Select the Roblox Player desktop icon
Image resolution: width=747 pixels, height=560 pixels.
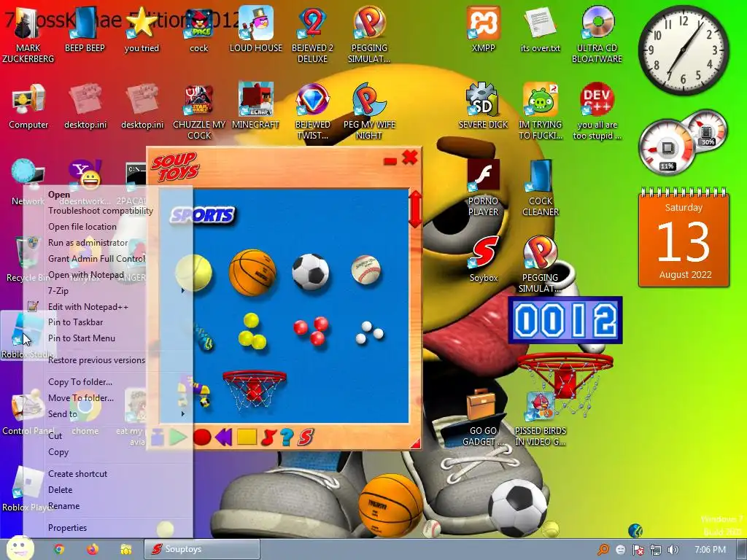click(28, 489)
